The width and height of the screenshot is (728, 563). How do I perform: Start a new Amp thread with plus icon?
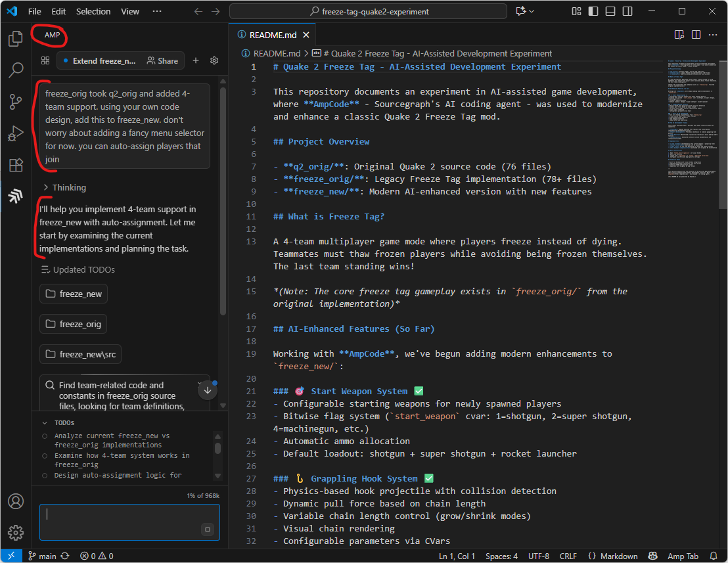196,60
